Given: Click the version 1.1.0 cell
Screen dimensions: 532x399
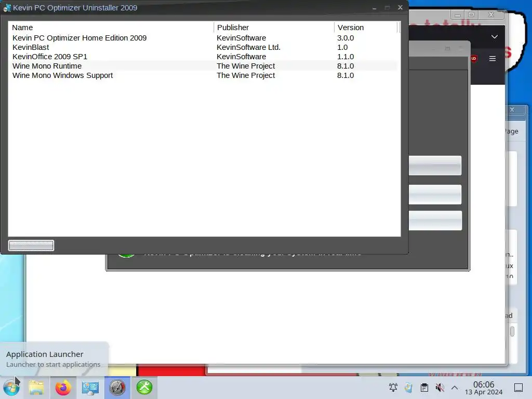Looking at the screenshot, I should click(x=345, y=57).
